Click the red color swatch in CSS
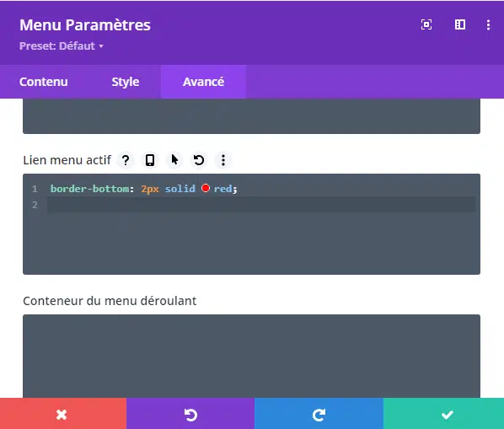 tap(206, 188)
